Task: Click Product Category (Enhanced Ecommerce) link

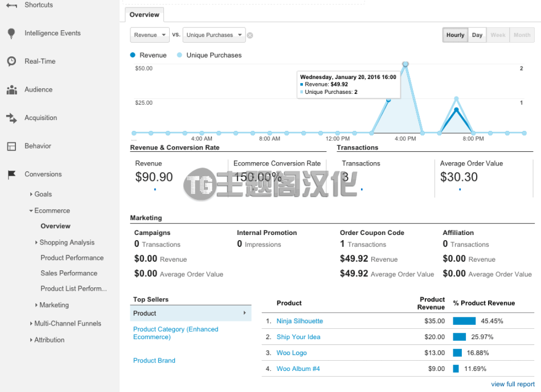Action: coord(175,333)
